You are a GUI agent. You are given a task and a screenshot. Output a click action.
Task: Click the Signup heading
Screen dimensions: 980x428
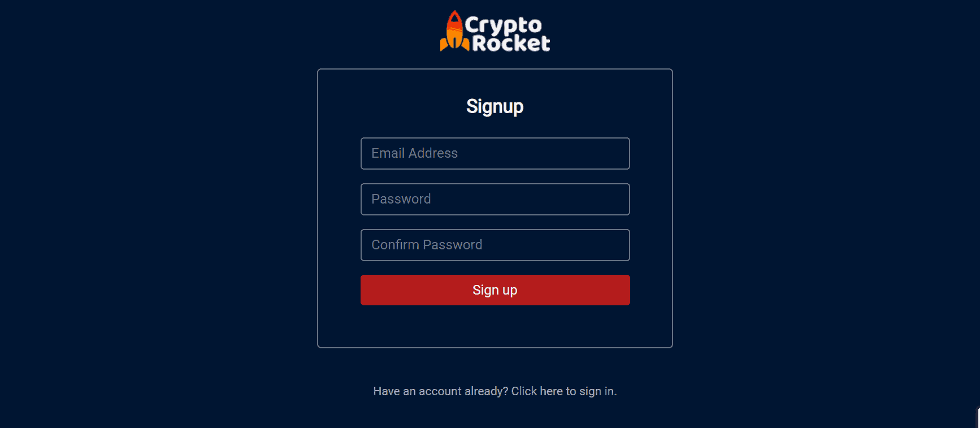point(495,106)
